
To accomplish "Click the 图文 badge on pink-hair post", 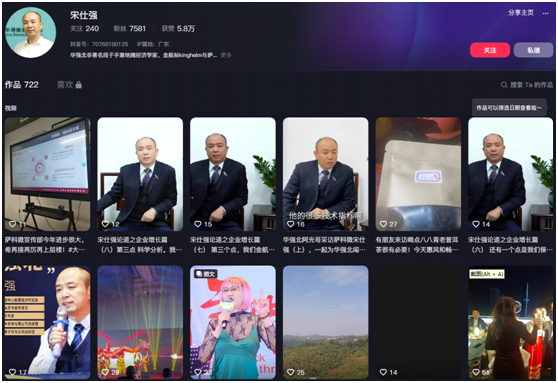I will (x=206, y=274).
